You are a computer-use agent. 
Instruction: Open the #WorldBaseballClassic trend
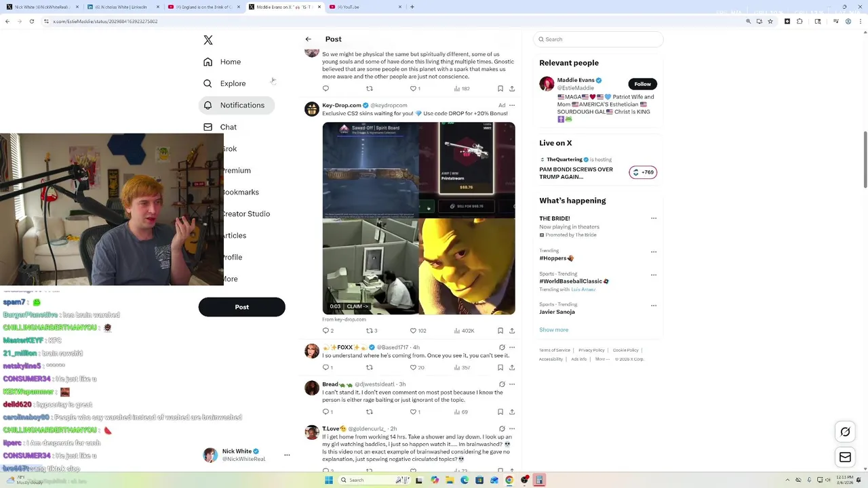(574, 281)
